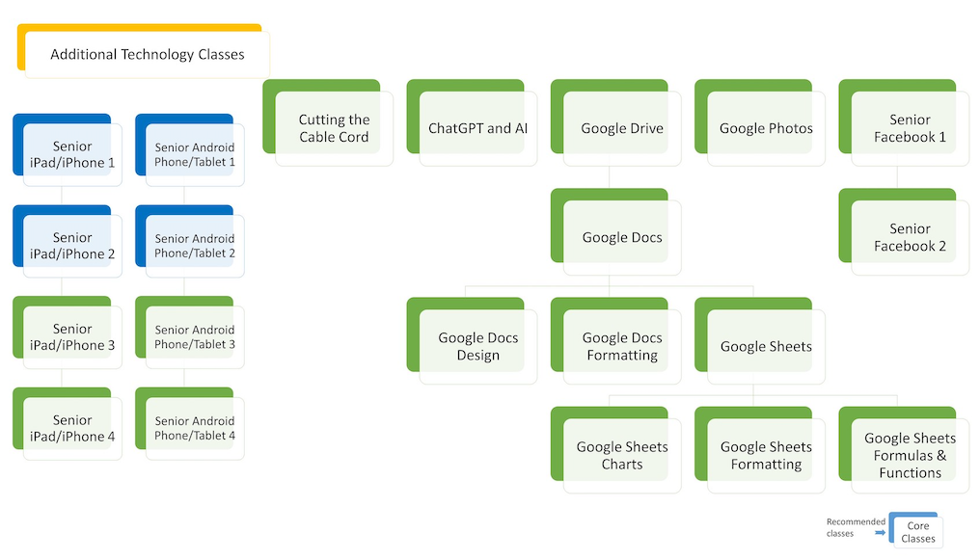Select the Senior iPad/iPhone 2 class box
Viewport: 980px width, 560px height.
pos(68,242)
